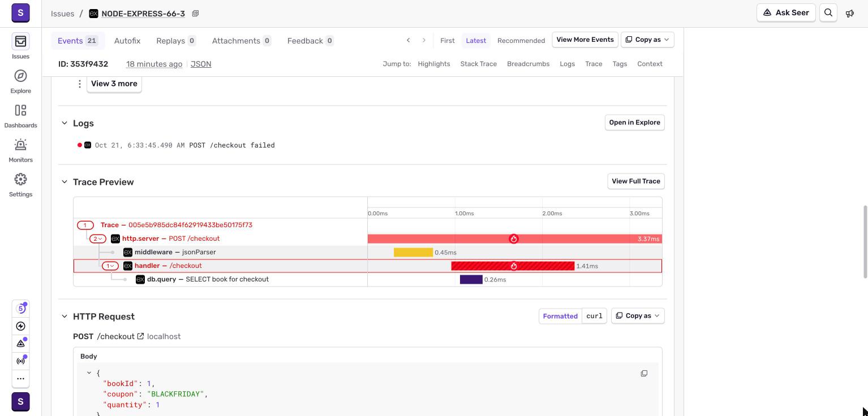Click the lightning bolt icon in sidebar
The height and width of the screenshot is (416, 868).
21,326
